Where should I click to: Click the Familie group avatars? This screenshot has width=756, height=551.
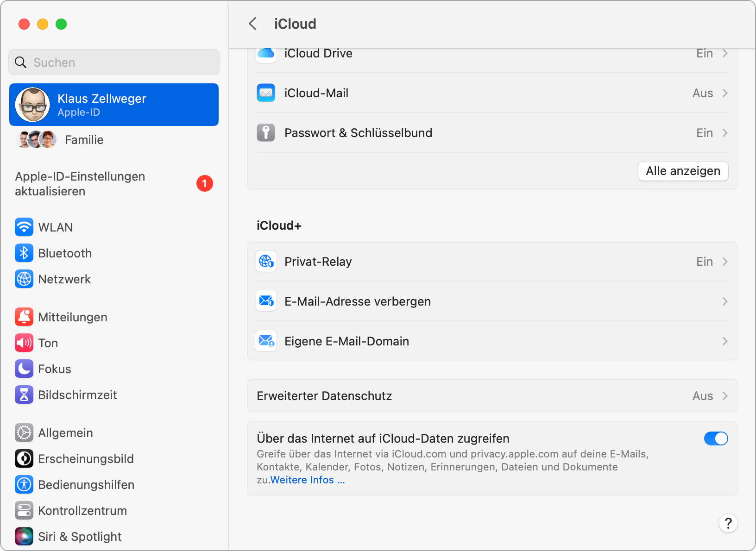(37, 139)
